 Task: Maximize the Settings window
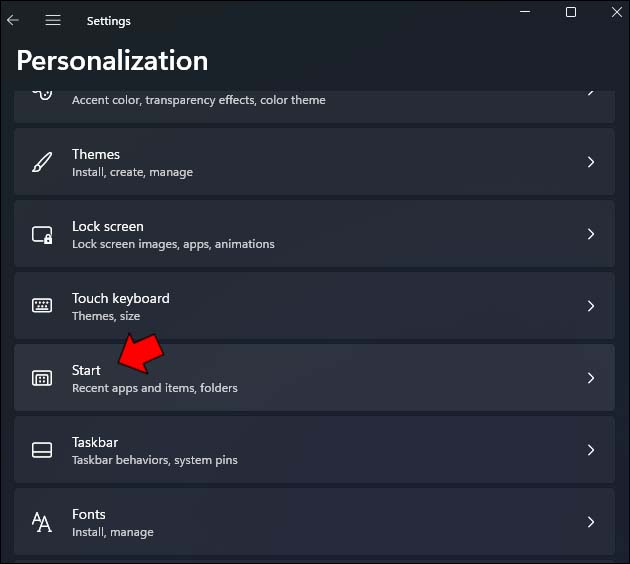coord(571,12)
